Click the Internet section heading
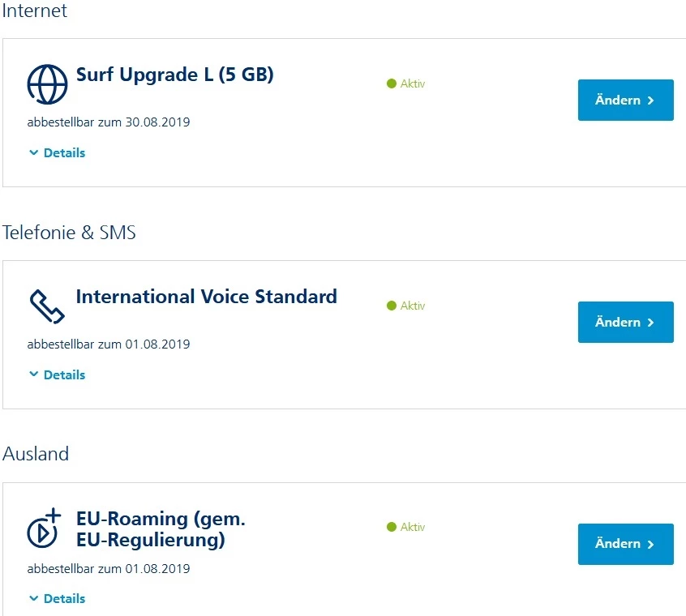The image size is (686, 616). pyautogui.click(x=35, y=11)
